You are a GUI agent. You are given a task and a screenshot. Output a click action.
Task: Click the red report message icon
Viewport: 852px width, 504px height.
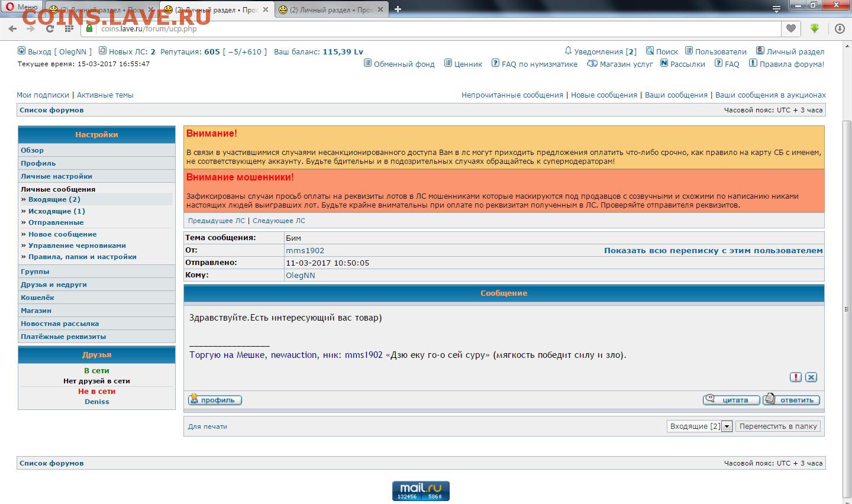coord(796,377)
